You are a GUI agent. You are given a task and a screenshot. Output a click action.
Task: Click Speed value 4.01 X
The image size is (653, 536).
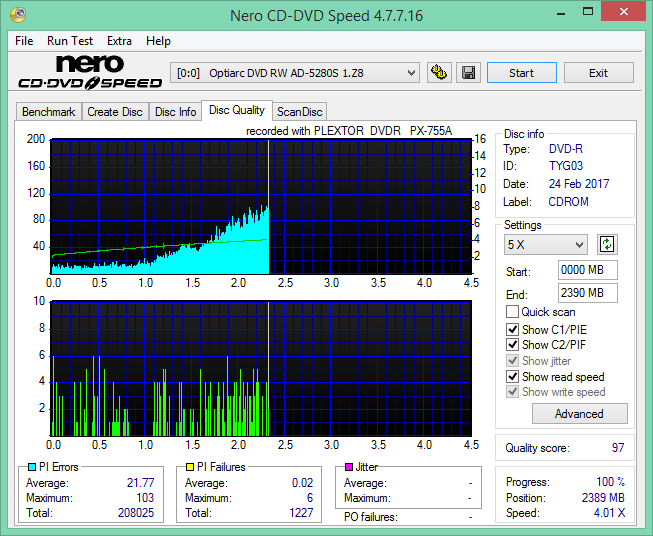point(609,513)
